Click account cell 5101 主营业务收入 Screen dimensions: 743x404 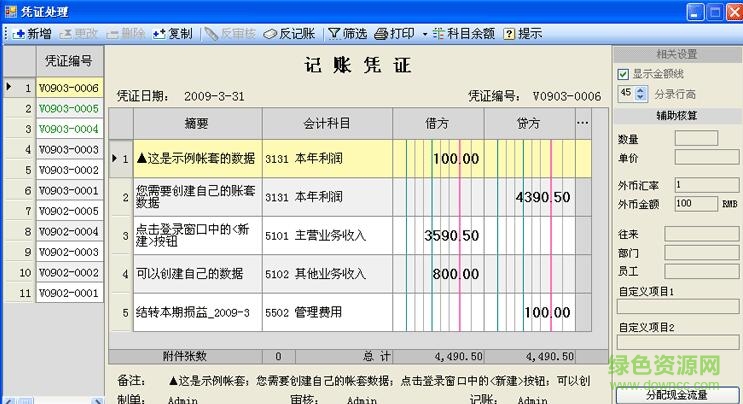(x=327, y=235)
